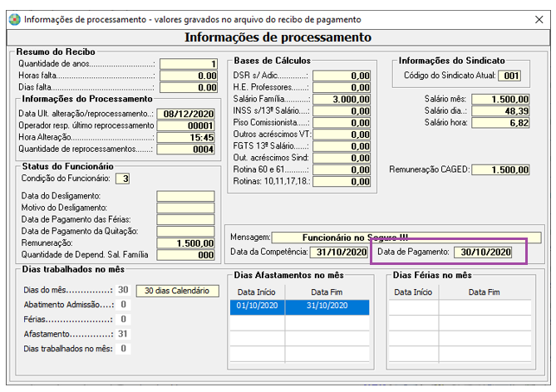Image resolution: width=556 pixels, height=392 pixels.
Task: Click Data Início header in Dias Afastamentos
Action: click(x=257, y=292)
